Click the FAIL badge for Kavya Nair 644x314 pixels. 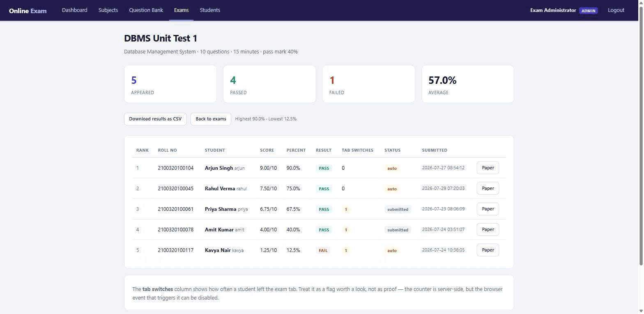click(323, 250)
